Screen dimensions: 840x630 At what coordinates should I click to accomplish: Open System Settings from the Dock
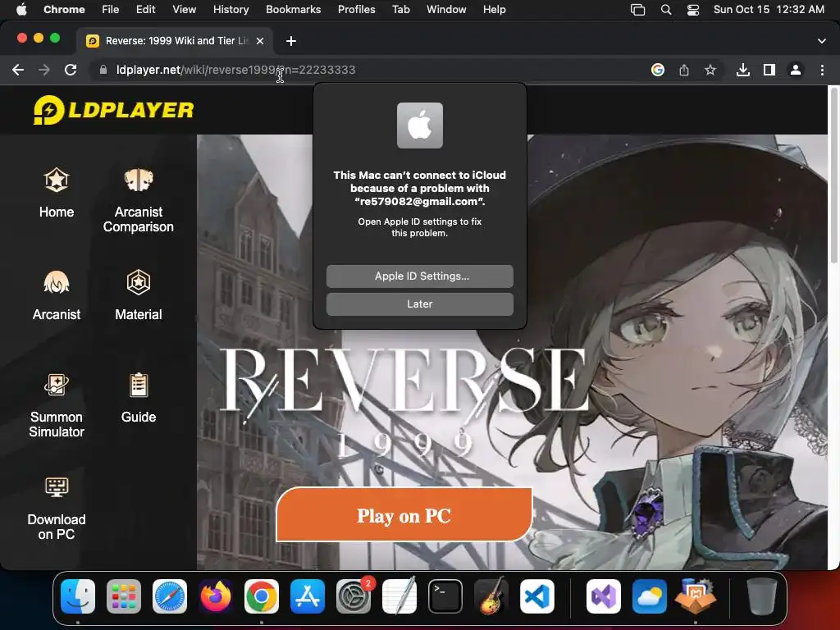coord(354,596)
